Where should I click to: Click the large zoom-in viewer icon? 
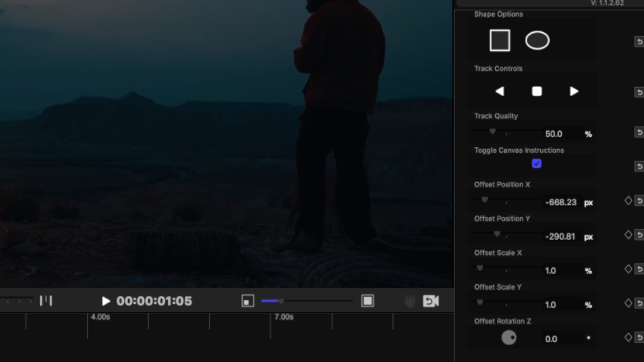pyautogui.click(x=368, y=301)
